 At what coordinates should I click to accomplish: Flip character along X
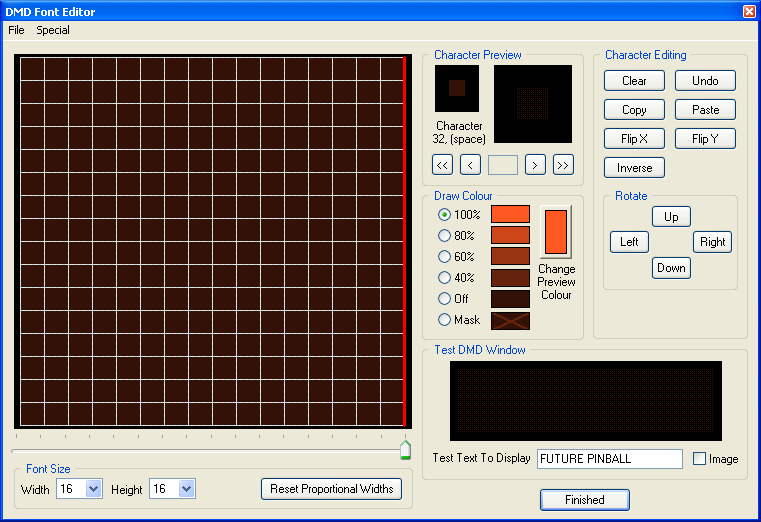click(634, 139)
